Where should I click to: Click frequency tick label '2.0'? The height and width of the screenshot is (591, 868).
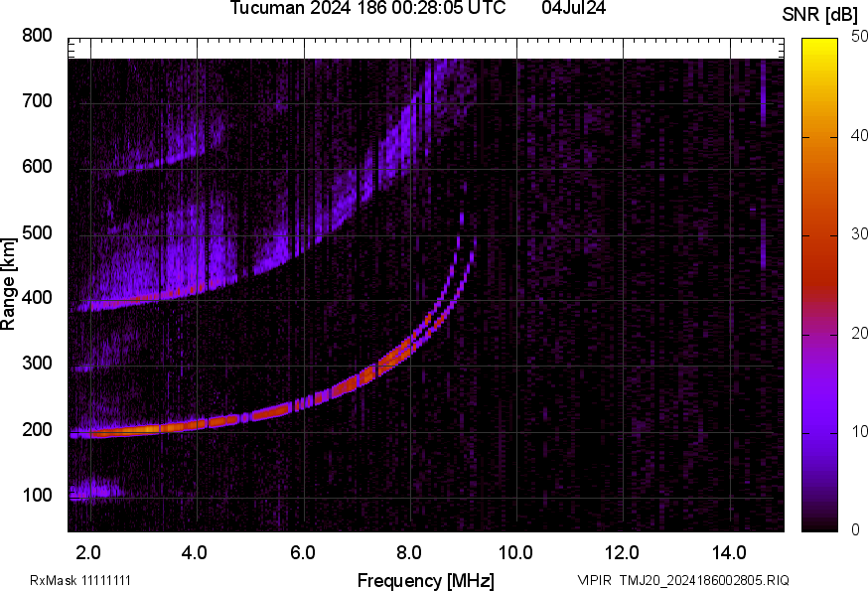[88, 552]
